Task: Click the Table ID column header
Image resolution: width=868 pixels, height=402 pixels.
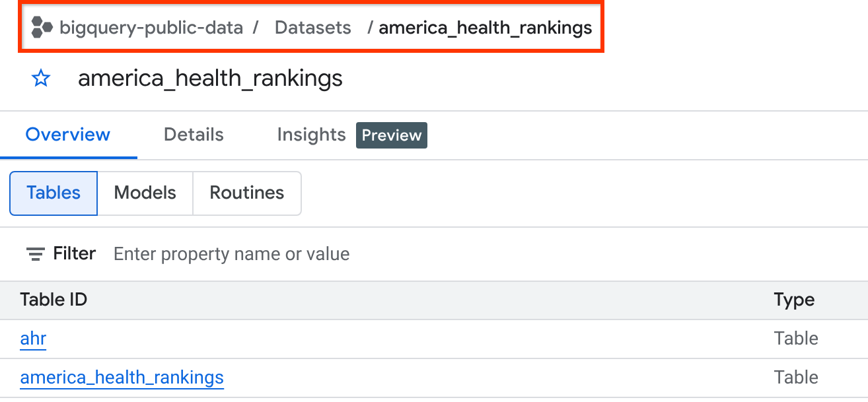Action: point(54,300)
